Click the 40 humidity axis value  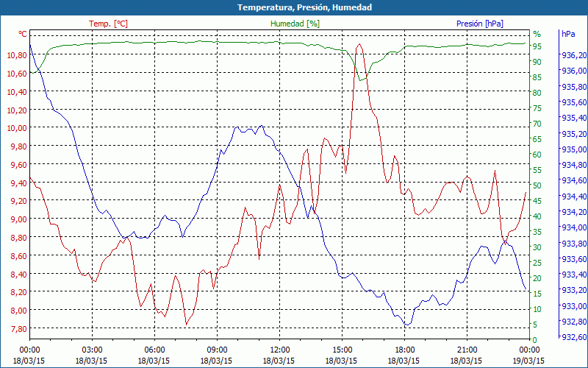click(537, 216)
